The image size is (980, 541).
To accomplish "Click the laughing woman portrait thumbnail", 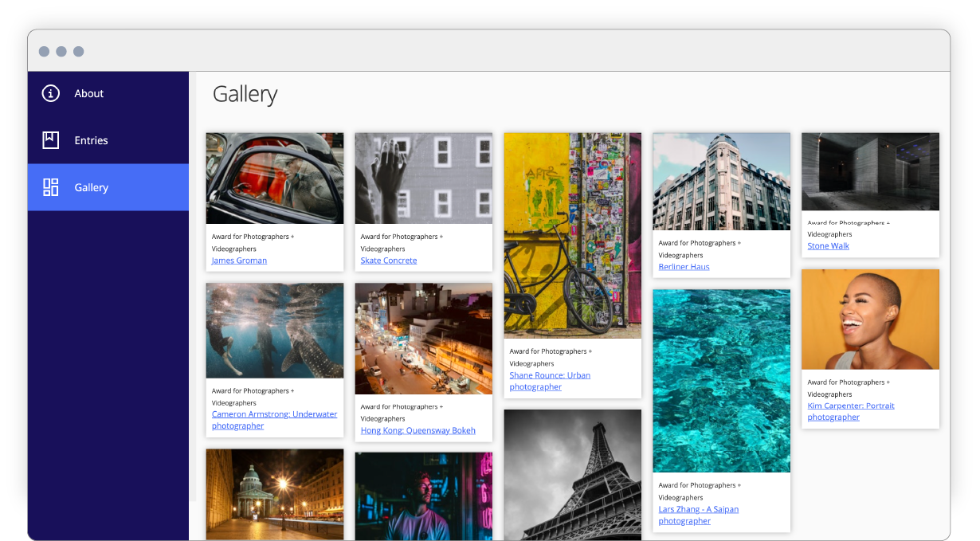I will [870, 319].
